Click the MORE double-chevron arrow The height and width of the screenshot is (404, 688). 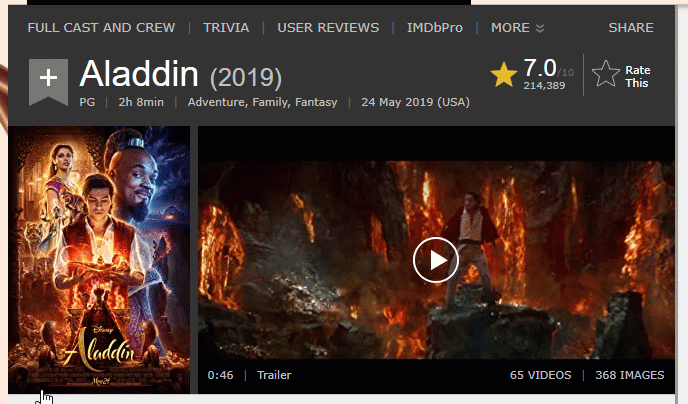pyautogui.click(x=540, y=29)
